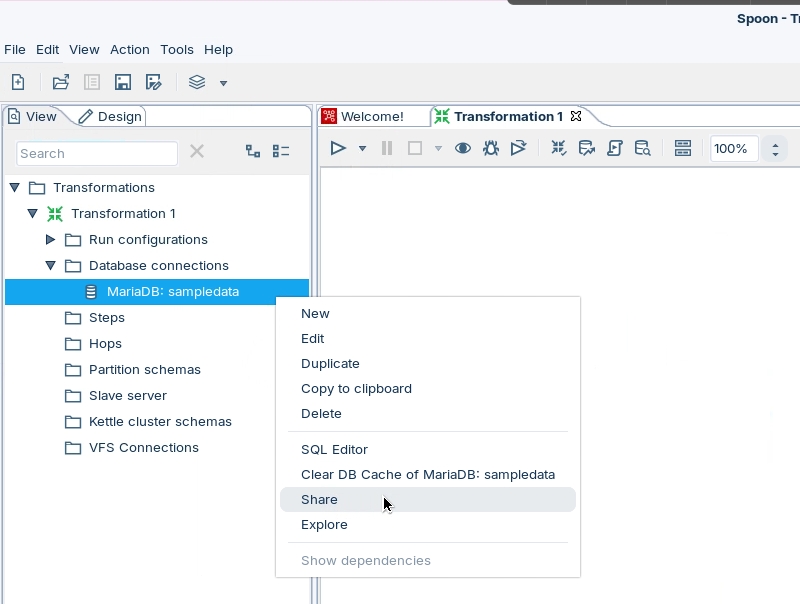Click the Preview eye icon
The image size is (800, 604).
463,148
